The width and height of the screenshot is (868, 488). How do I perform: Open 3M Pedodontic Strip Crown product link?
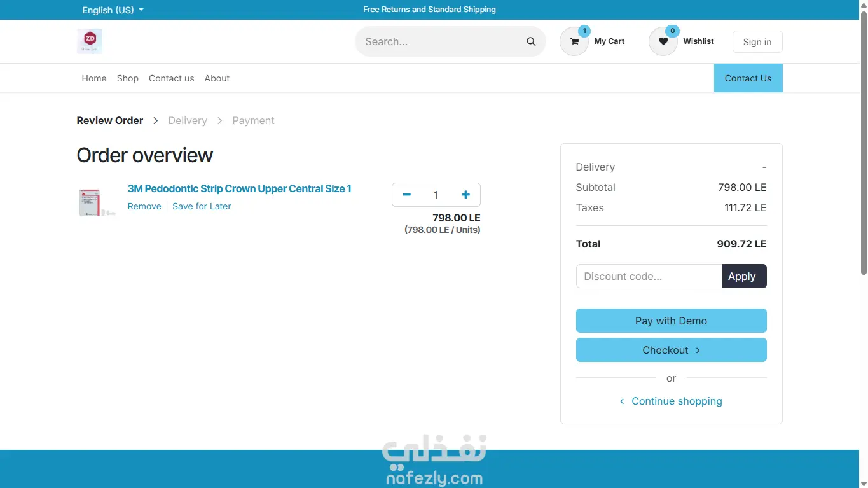tap(240, 188)
